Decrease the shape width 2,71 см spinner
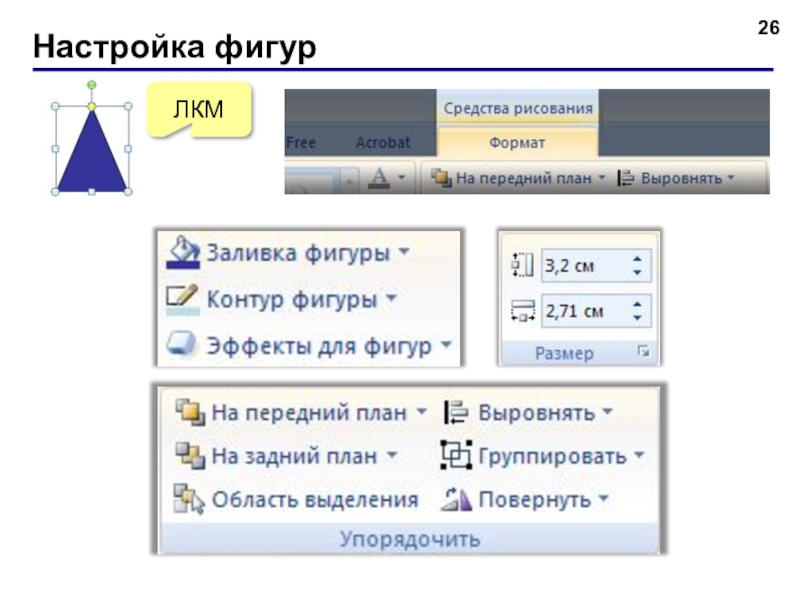Screen dimensions: 800x600 pos(637,317)
